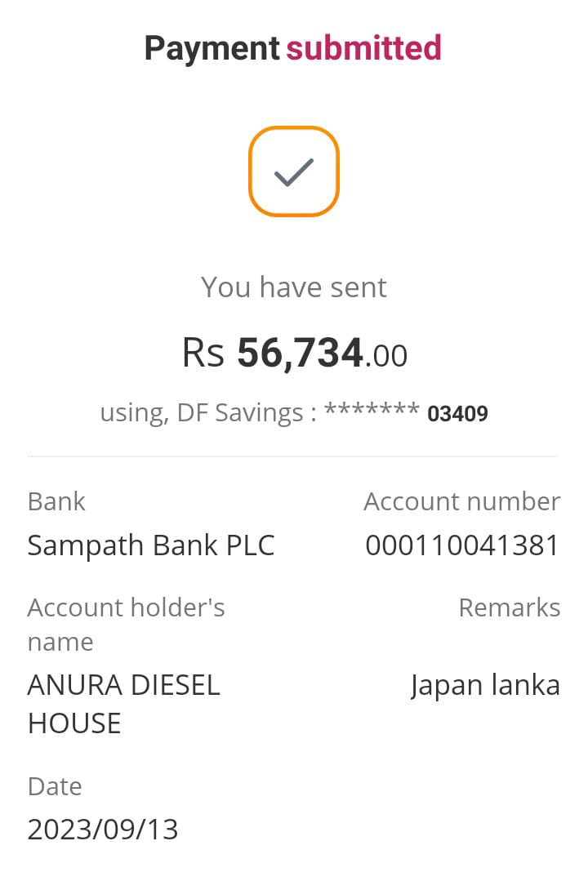Select the amount Rs 56,734.00
The height and width of the screenshot is (881, 588).
[293, 354]
